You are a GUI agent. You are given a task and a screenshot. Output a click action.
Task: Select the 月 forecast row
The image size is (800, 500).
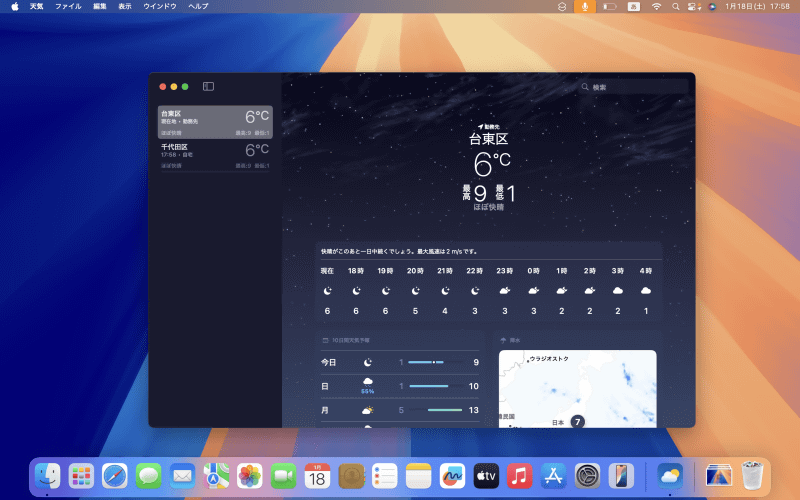pos(400,410)
